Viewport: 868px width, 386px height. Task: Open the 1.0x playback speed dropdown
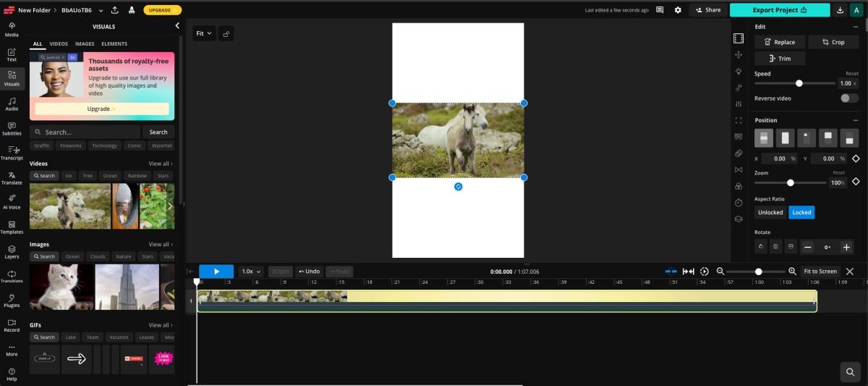point(251,272)
